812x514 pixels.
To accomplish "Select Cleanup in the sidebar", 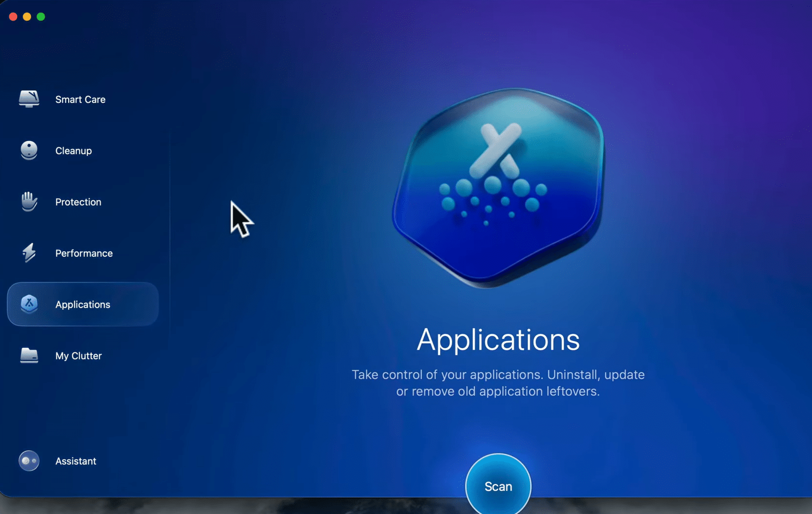I will pos(74,151).
